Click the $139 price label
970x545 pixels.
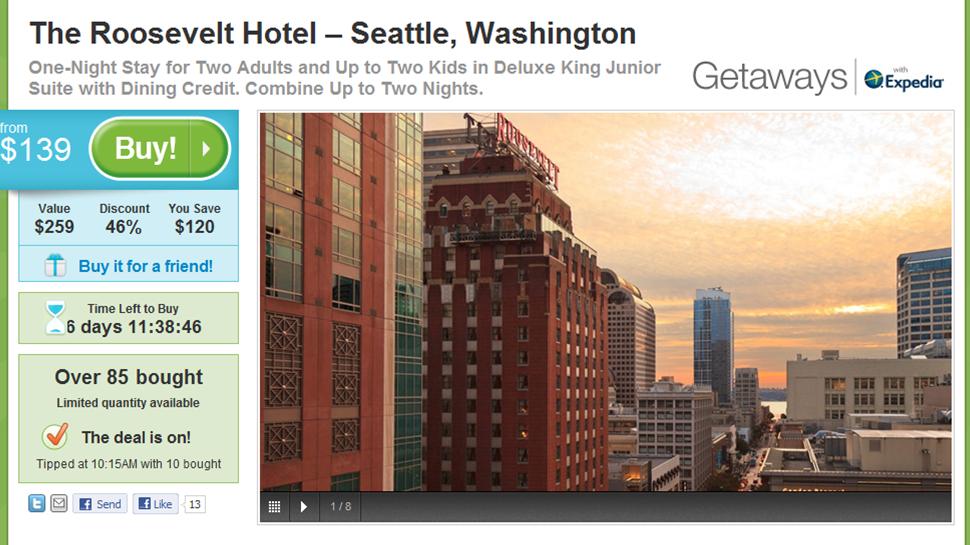click(35, 150)
